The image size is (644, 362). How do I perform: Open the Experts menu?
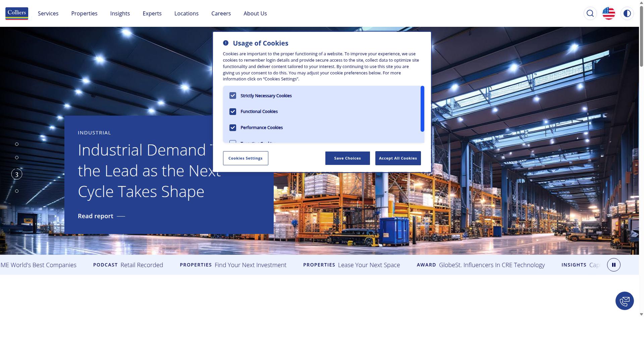152,13
